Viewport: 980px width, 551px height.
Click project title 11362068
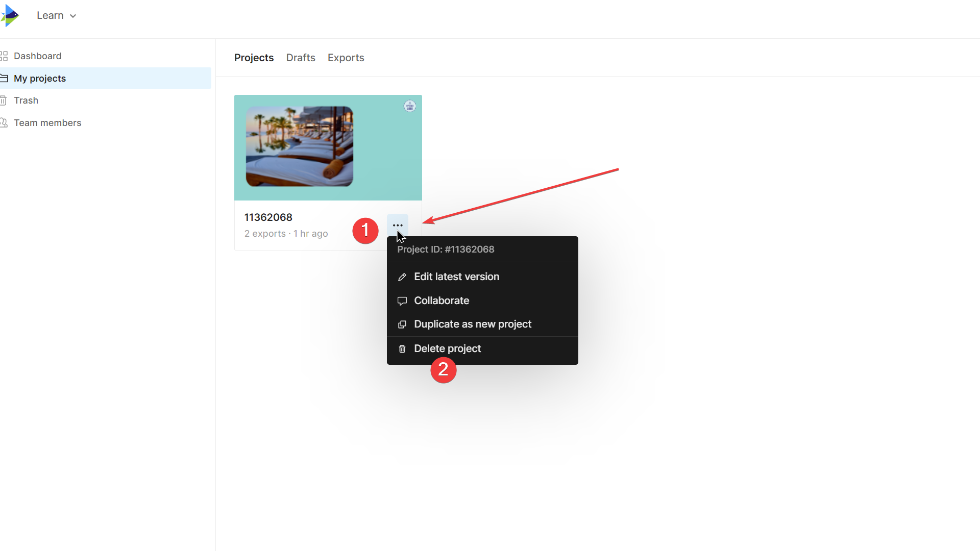pos(268,217)
